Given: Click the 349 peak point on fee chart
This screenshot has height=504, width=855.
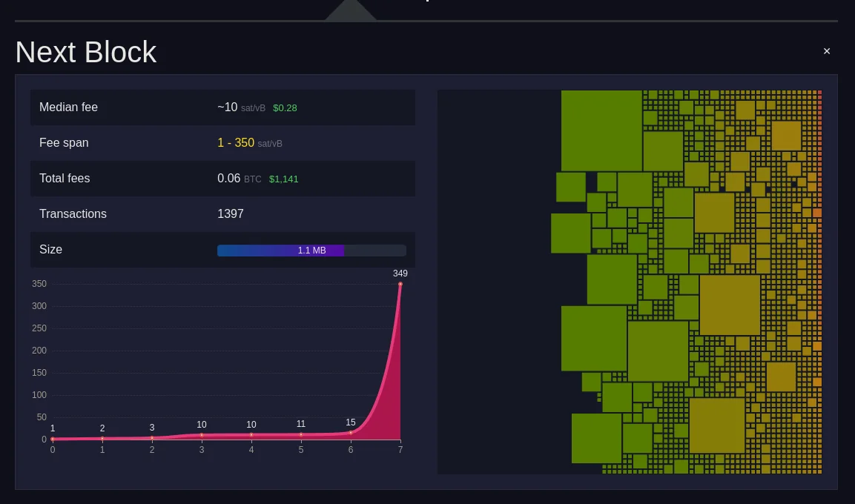Looking at the screenshot, I should [x=400, y=284].
